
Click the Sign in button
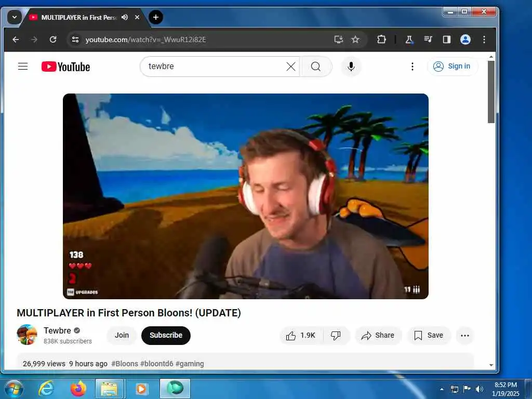(x=453, y=66)
